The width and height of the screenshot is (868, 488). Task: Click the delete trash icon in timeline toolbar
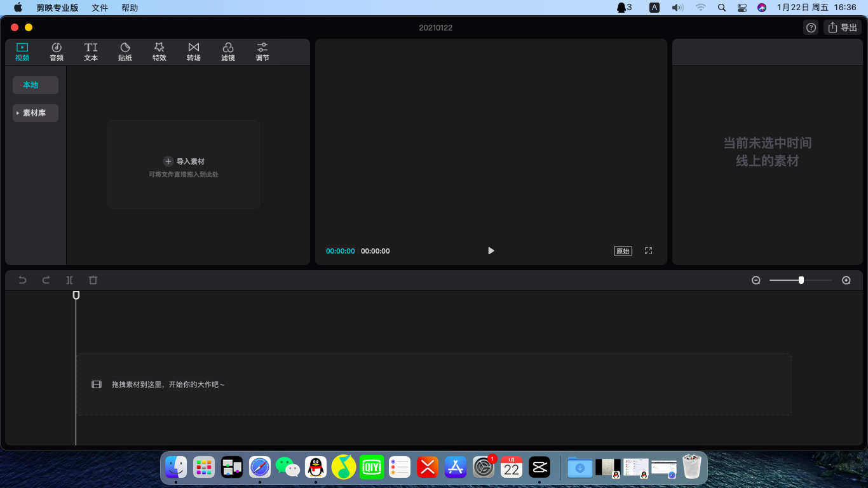tap(93, 280)
